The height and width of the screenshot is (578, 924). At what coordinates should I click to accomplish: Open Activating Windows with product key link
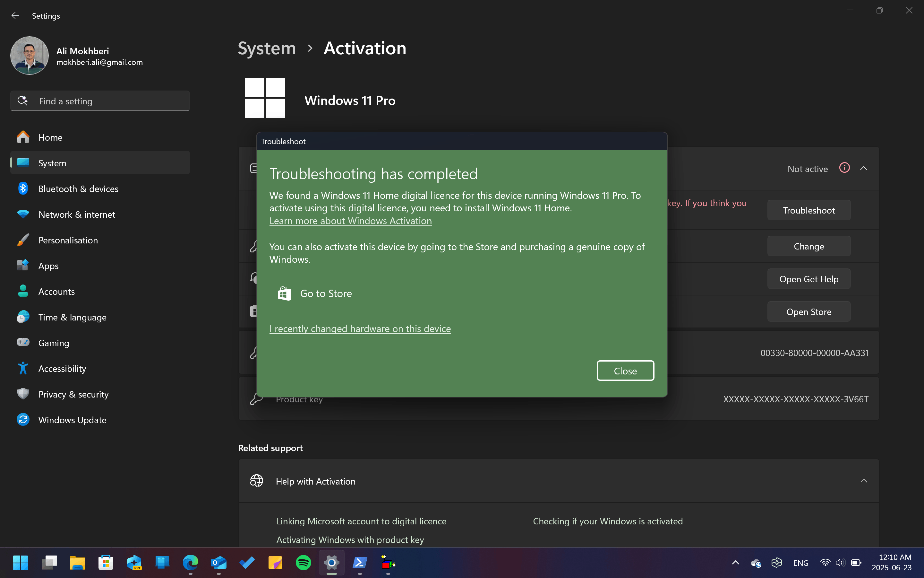click(350, 540)
